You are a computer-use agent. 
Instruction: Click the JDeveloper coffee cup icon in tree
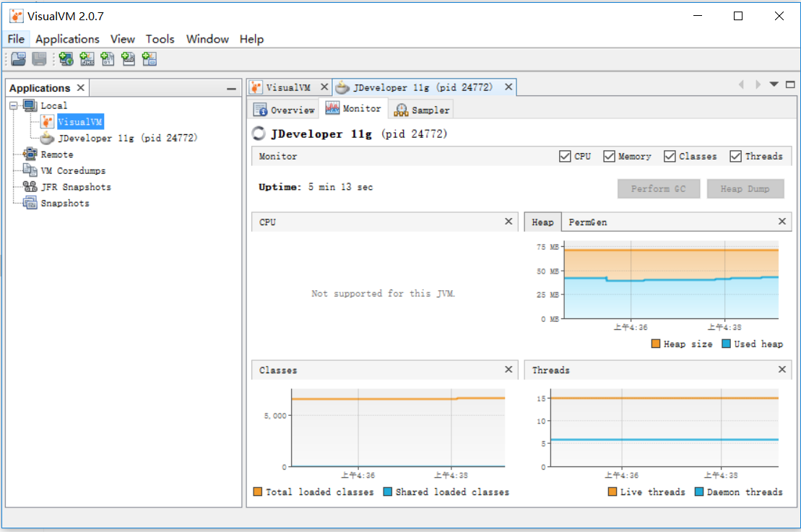coord(48,138)
